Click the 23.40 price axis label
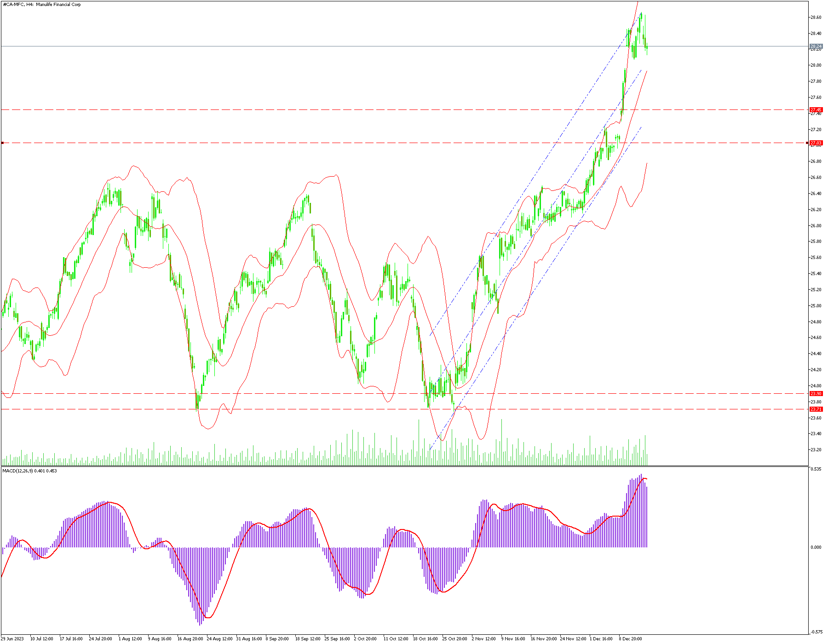Screen dimensions: 828x644 816,434
